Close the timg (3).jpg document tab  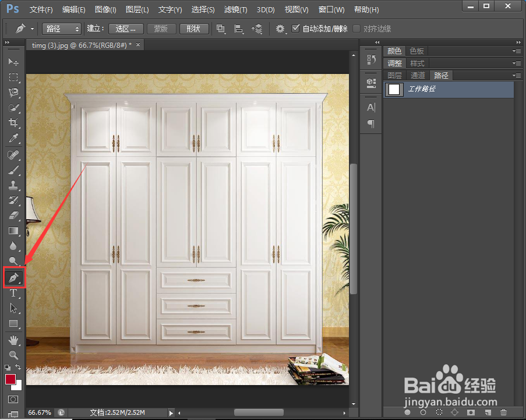(x=138, y=45)
